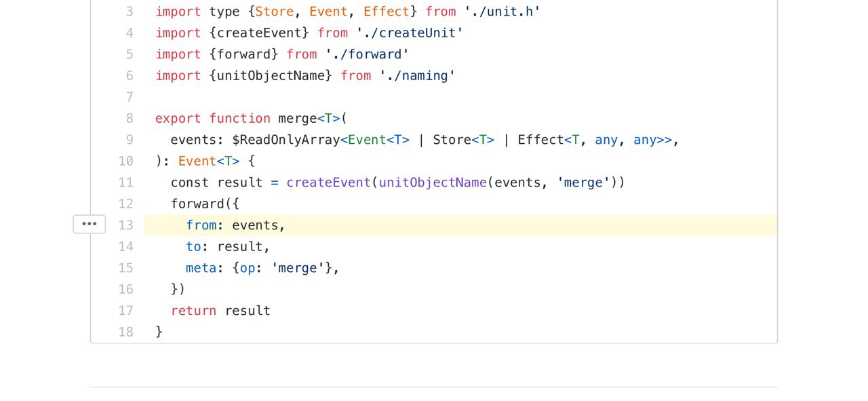Click the createEvent function call on line 11
Screen dimensions: 868x401
click(x=328, y=183)
